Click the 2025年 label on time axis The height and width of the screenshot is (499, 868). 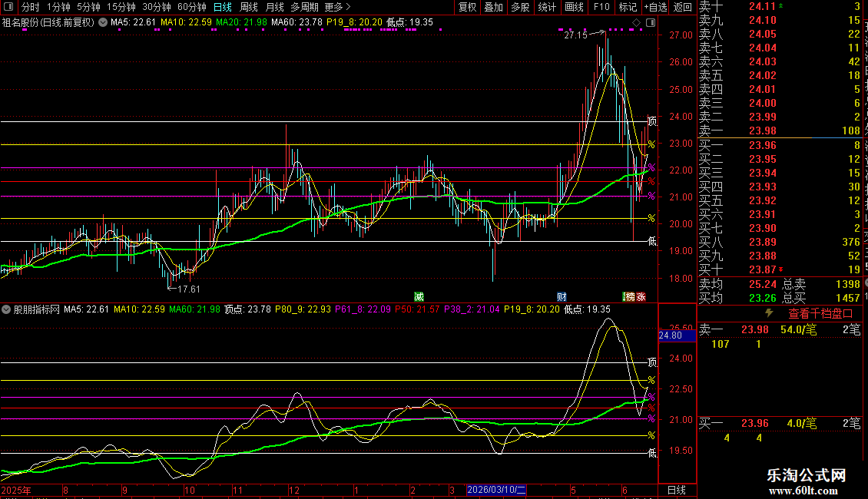pyautogui.click(x=16, y=490)
